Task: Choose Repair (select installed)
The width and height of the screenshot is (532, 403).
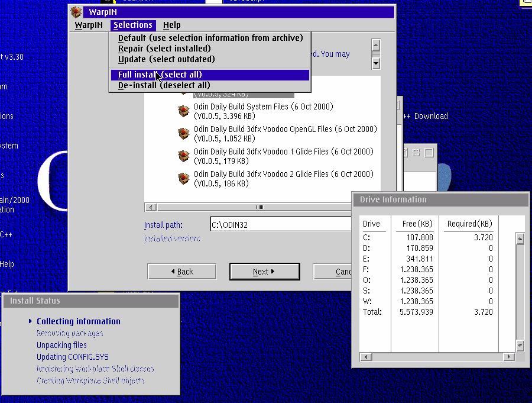Action: (x=210, y=49)
